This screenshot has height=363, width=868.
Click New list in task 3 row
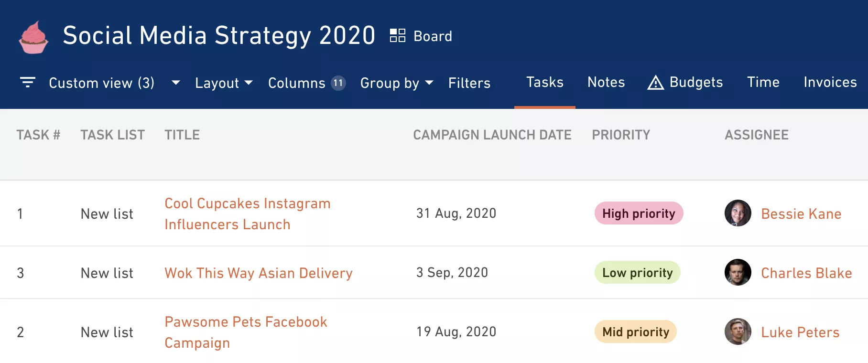(107, 273)
